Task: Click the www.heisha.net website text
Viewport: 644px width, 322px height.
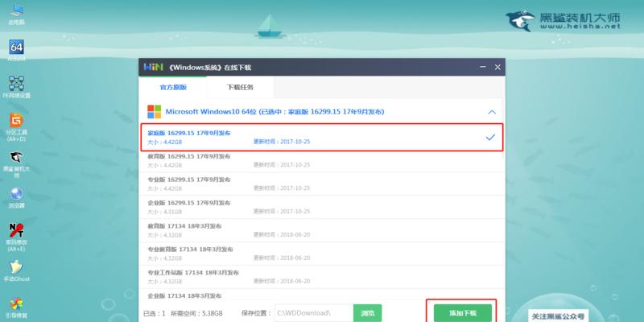Action: click(580, 27)
